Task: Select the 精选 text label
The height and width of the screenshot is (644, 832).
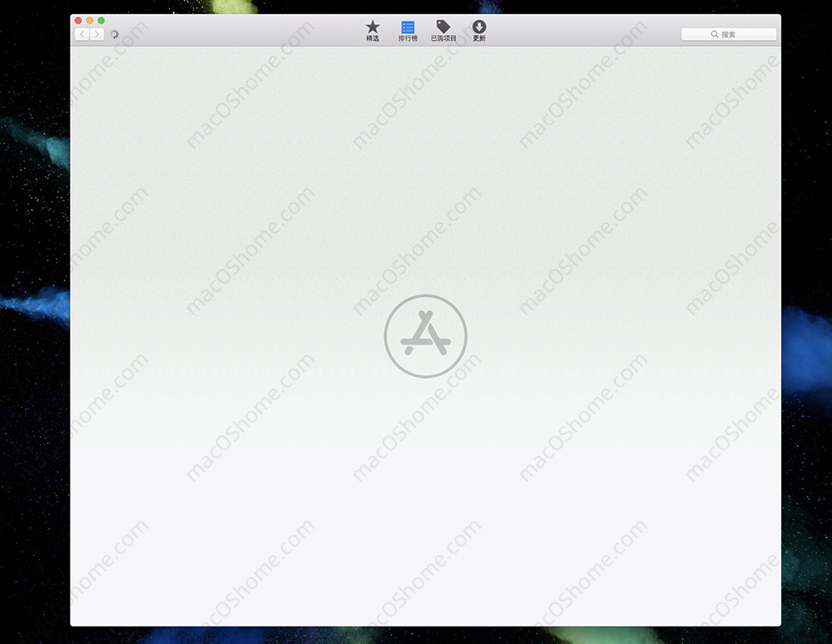Action: click(x=373, y=39)
